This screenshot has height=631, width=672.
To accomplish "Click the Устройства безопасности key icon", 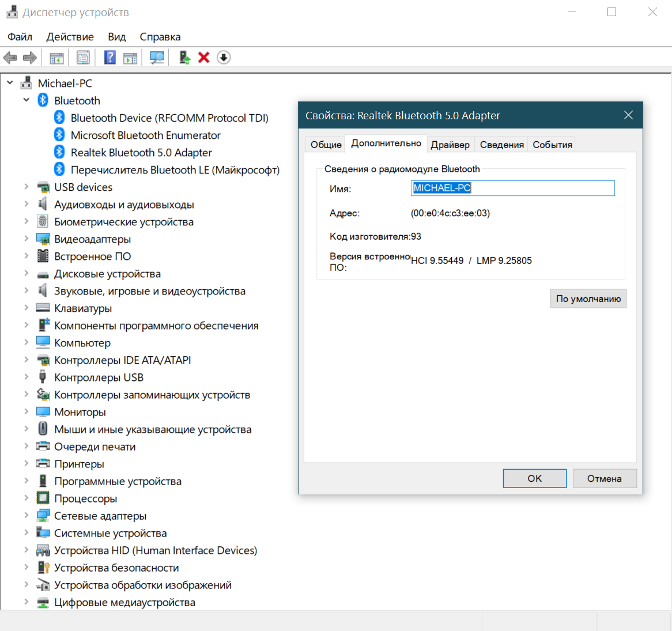I will pos(43,567).
